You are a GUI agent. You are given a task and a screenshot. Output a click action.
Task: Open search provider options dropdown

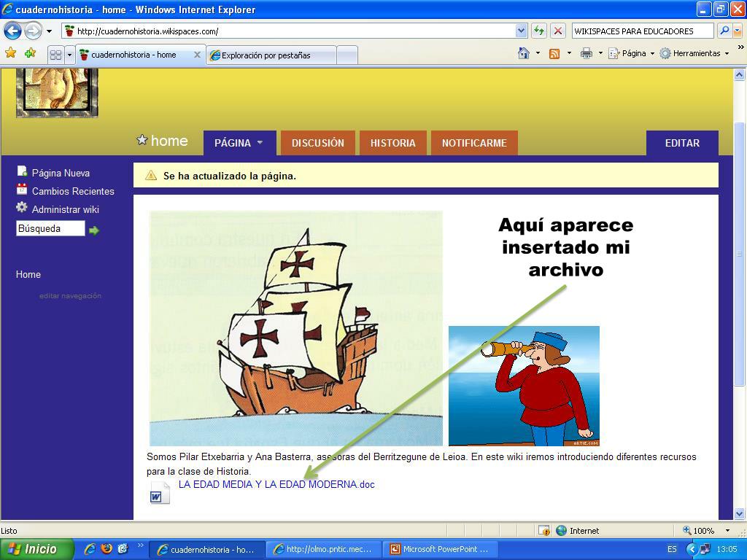[x=738, y=31]
